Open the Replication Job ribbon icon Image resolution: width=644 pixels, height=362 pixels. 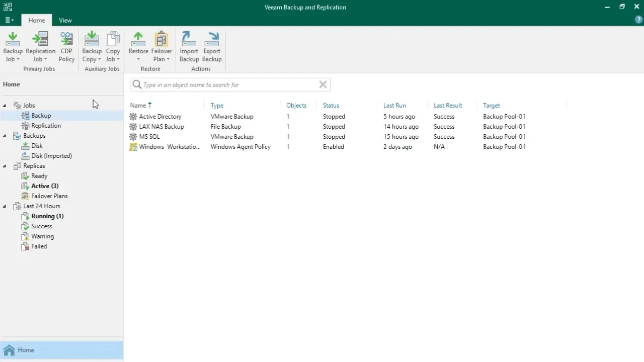(40, 46)
